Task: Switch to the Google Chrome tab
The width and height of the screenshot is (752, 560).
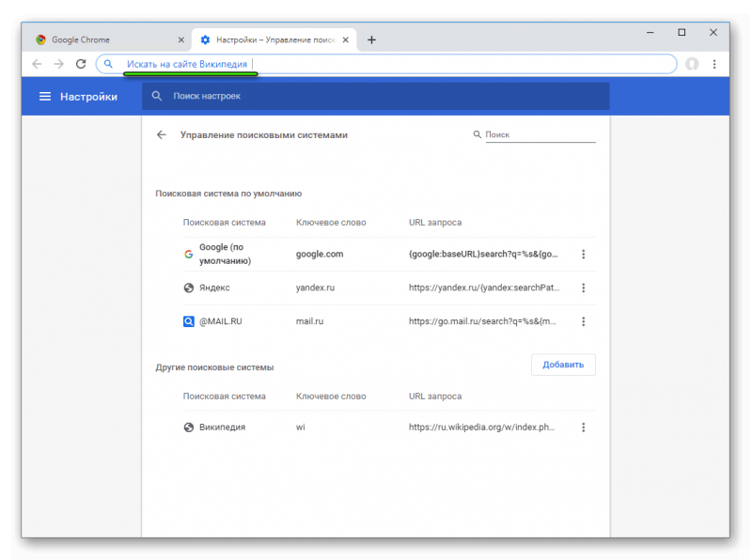Action: [x=109, y=39]
